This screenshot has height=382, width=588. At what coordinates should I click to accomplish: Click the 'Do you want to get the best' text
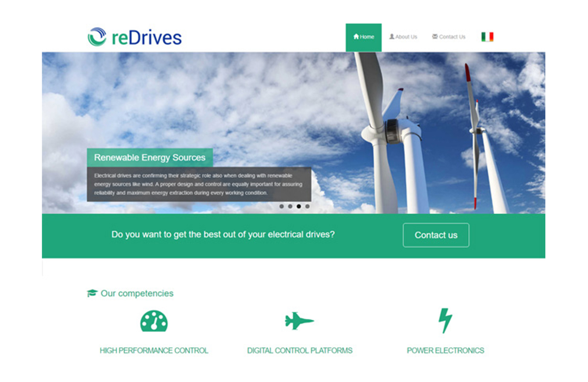coord(223,234)
